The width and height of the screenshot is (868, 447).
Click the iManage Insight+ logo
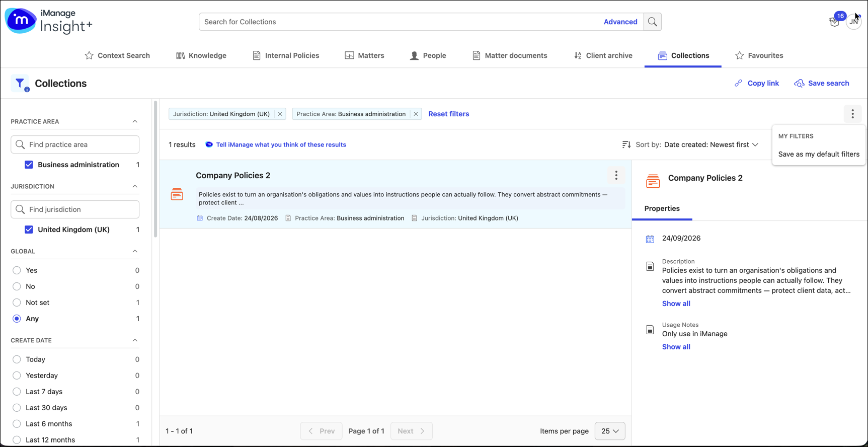pyautogui.click(x=49, y=21)
